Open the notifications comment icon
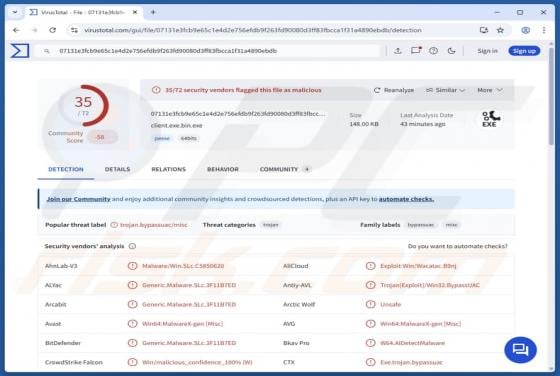560x376 pixels. 416,51
